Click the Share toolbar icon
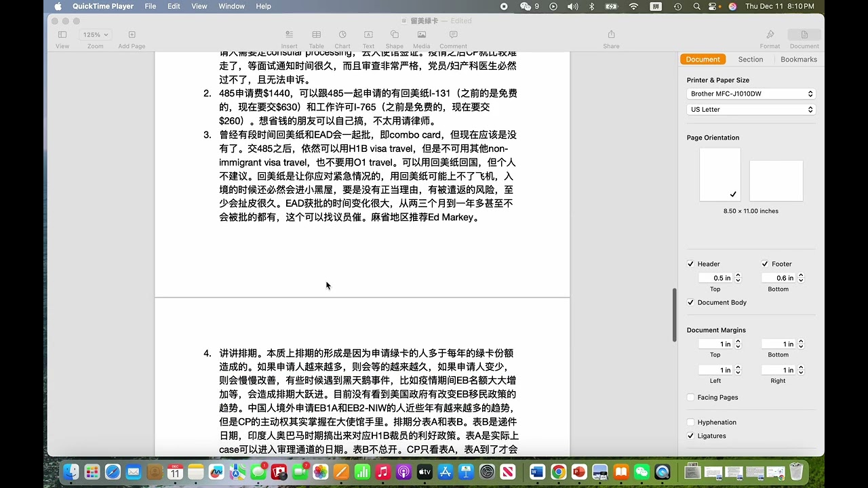 (x=611, y=35)
